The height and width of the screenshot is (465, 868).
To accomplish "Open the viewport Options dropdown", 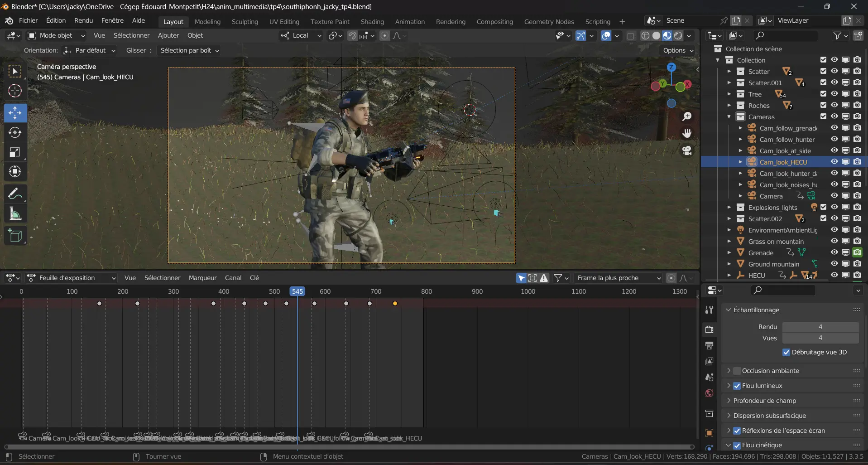I will pos(678,50).
